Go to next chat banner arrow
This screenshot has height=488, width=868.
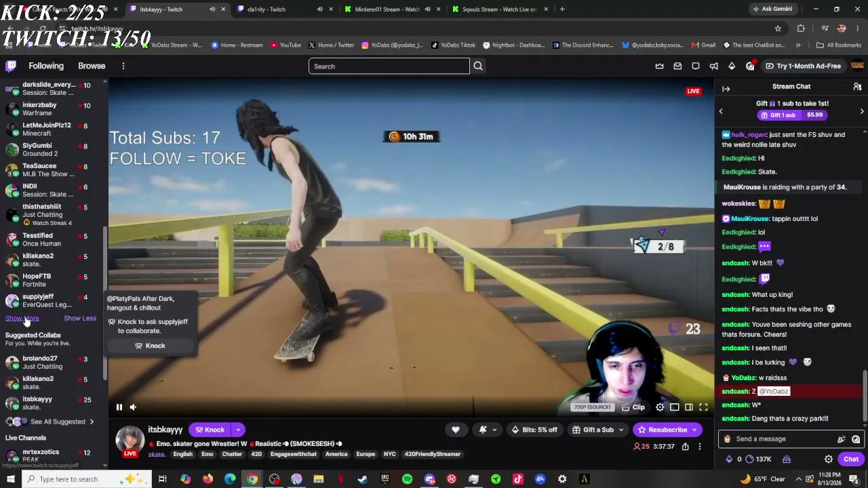click(862, 111)
